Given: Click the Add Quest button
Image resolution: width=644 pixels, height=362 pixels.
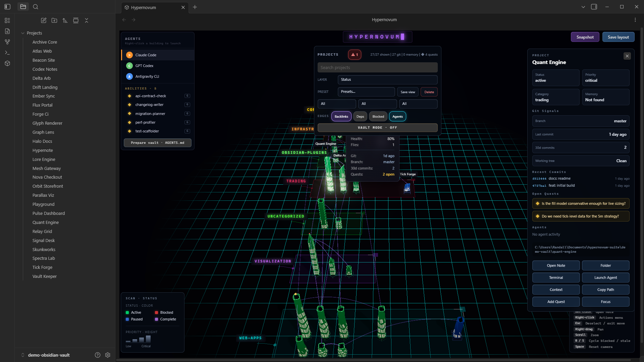Looking at the screenshot, I should 556,302.
